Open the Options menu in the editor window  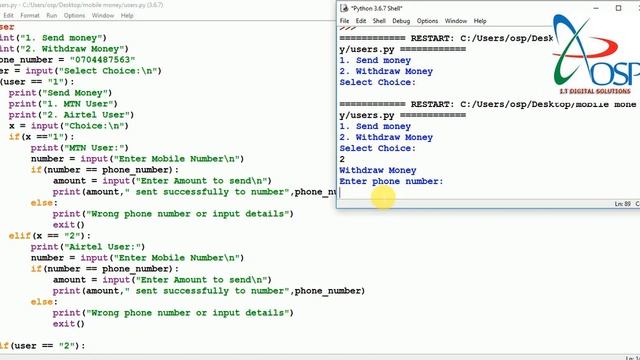[74, 16]
